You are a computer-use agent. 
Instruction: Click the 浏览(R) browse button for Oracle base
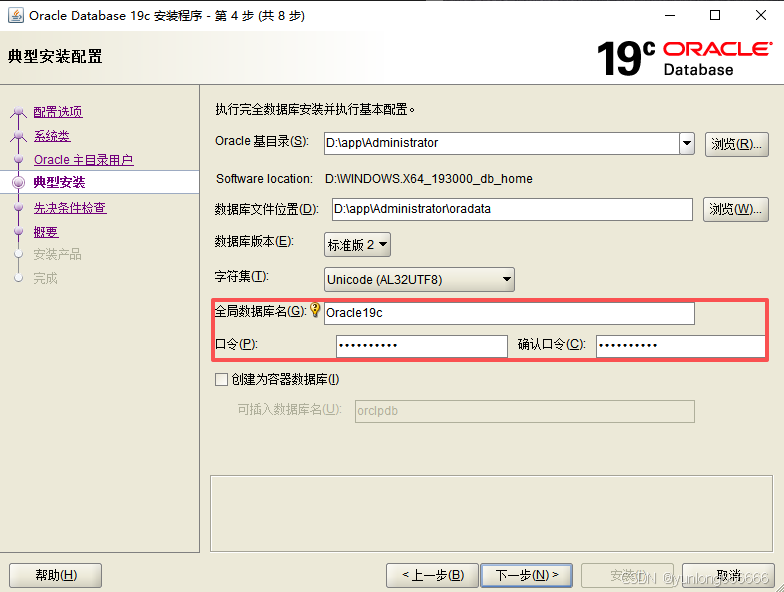[736, 144]
